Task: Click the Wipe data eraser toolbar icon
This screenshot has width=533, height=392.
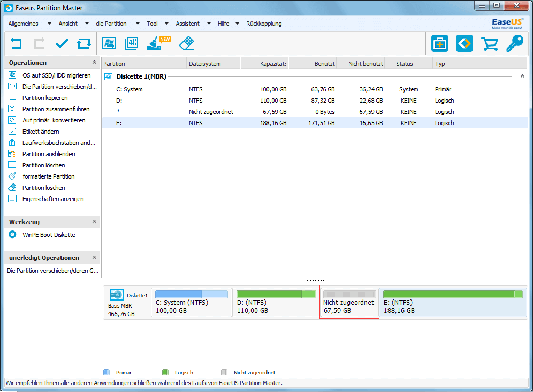Action: coord(186,43)
